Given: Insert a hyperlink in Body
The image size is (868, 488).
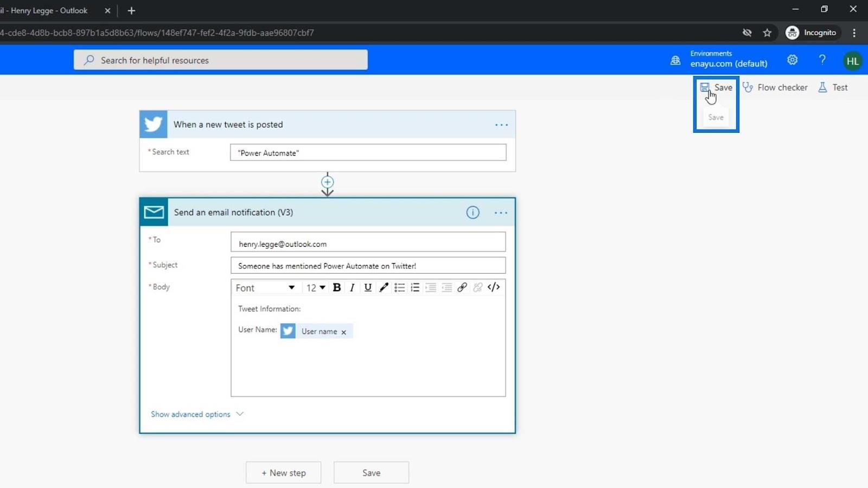Looking at the screenshot, I should pyautogui.click(x=462, y=287).
